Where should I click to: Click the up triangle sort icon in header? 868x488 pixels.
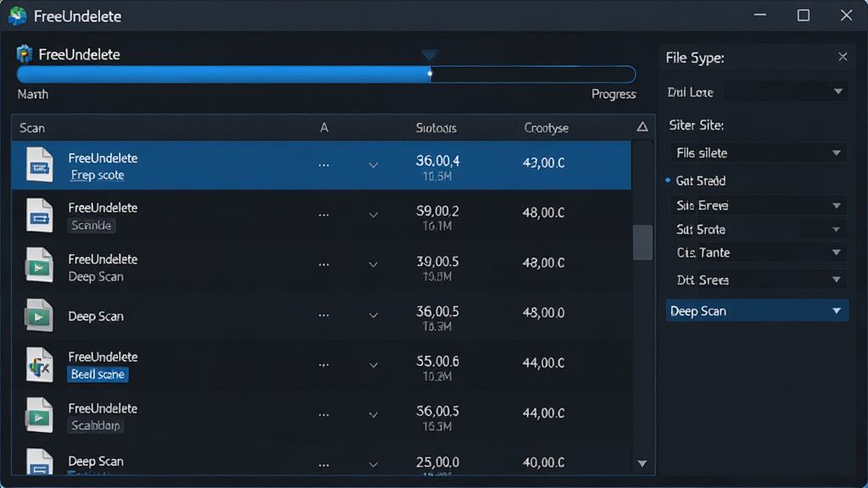[643, 127]
